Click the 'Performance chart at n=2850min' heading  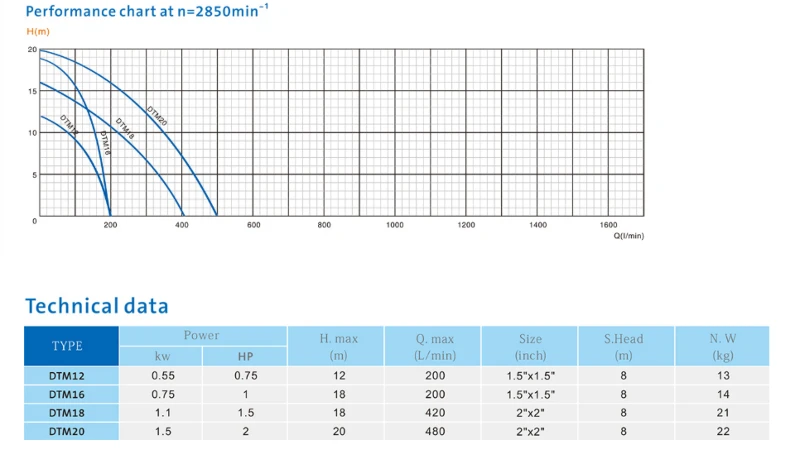coord(147,11)
